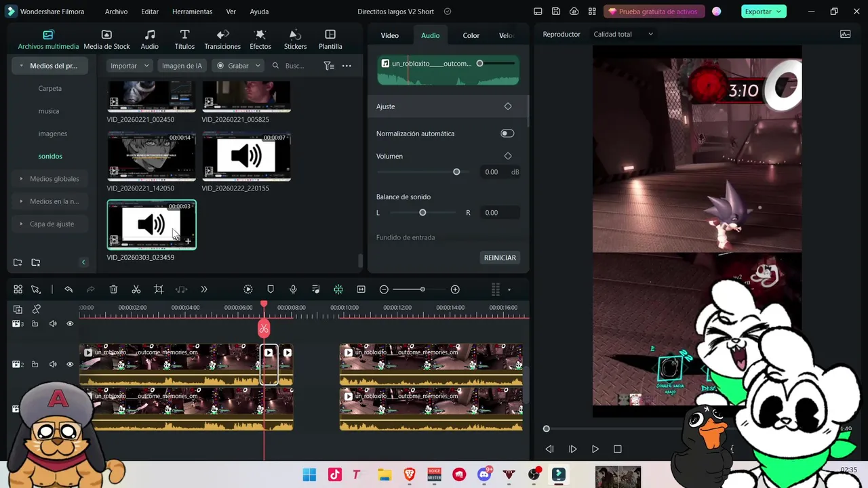The height and width of the screenshot is (488, 868).
Task: Open the Importar dropdown
Action: 129,66
